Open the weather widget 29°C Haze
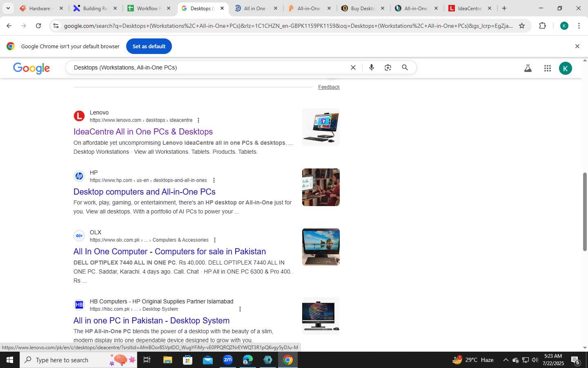The image size is (588, 368). pos(473,360)
